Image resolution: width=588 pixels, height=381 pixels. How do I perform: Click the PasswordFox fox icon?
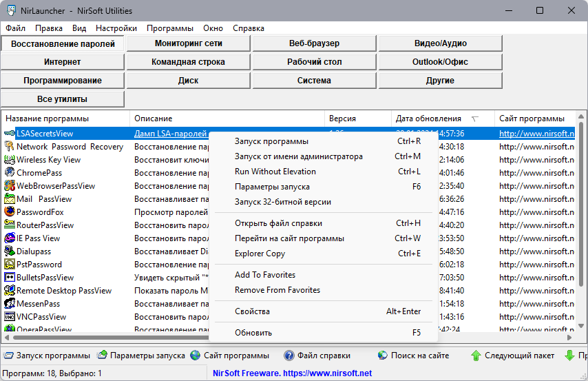click(x=10, y=212)
